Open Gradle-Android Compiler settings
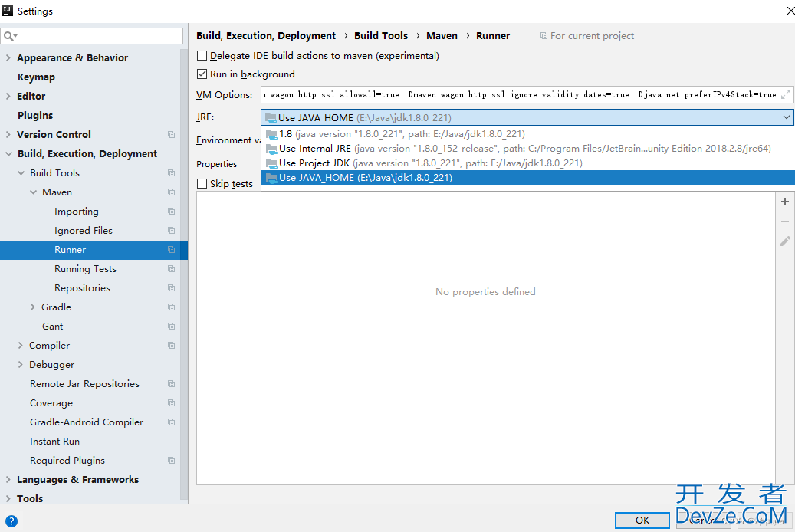 [x=87, y=422]
